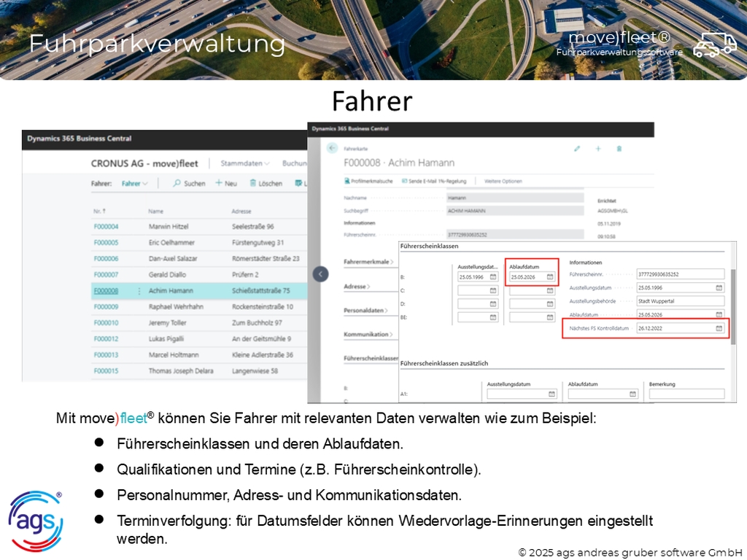The image size is (747, 560).
Task: Open calendar for class C Ablaufdatum
Action: coord(550,290)
